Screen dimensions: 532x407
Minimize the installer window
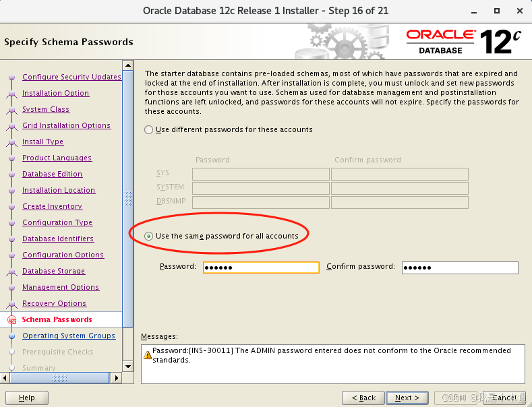[x=474, y=11]
